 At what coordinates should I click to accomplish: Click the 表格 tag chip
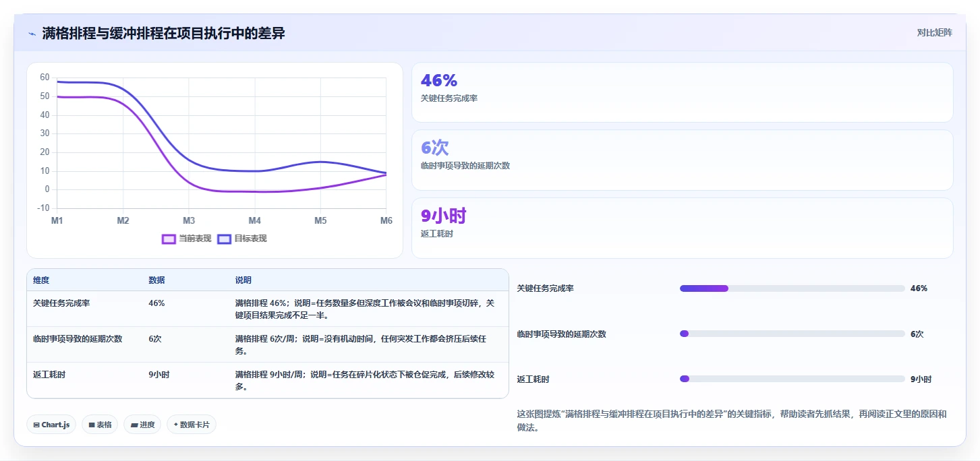(x=100, y=425)
